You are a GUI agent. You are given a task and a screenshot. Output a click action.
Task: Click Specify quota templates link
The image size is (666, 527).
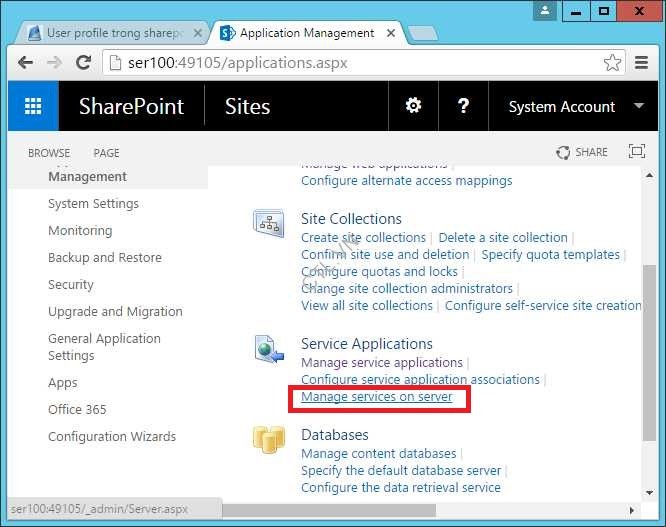[x=550, y=254]
